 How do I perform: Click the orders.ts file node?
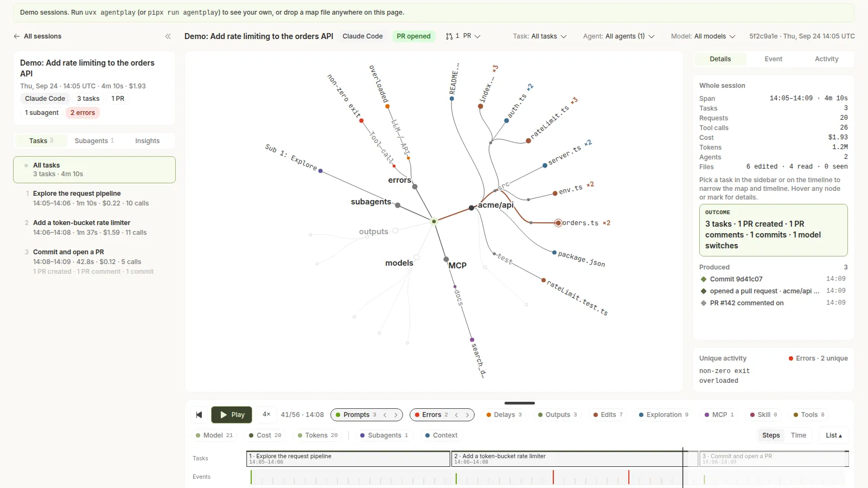coord(558,223)
